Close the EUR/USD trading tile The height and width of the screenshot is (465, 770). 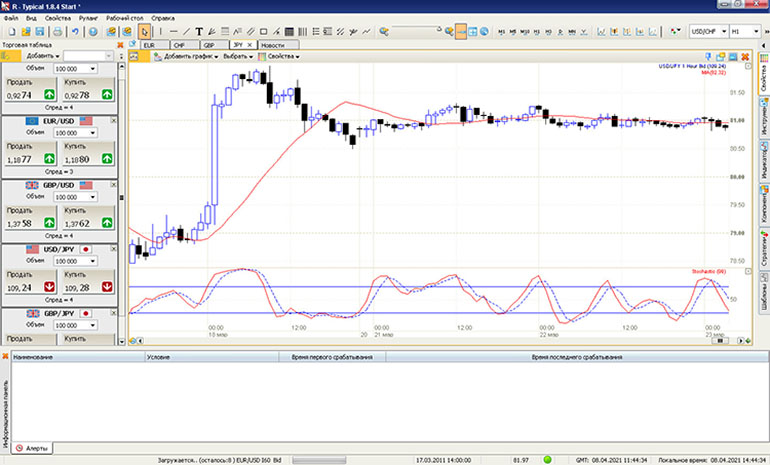click(113, 120)
